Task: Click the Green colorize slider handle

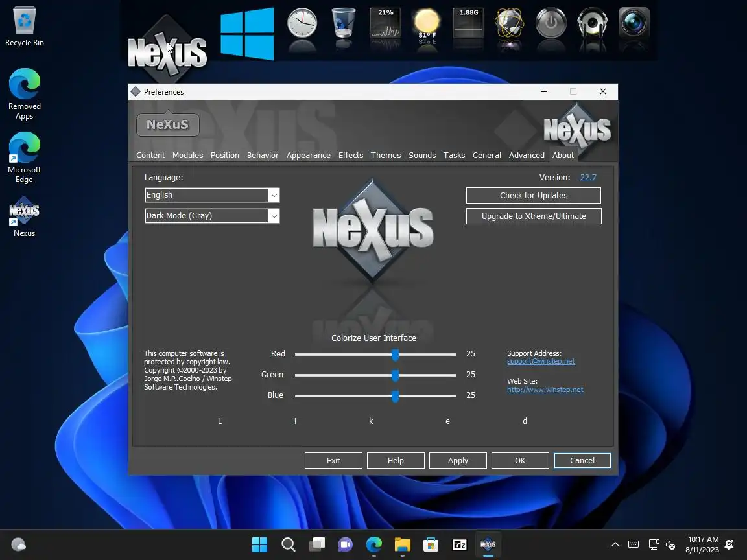Action: tap(395, 375)
